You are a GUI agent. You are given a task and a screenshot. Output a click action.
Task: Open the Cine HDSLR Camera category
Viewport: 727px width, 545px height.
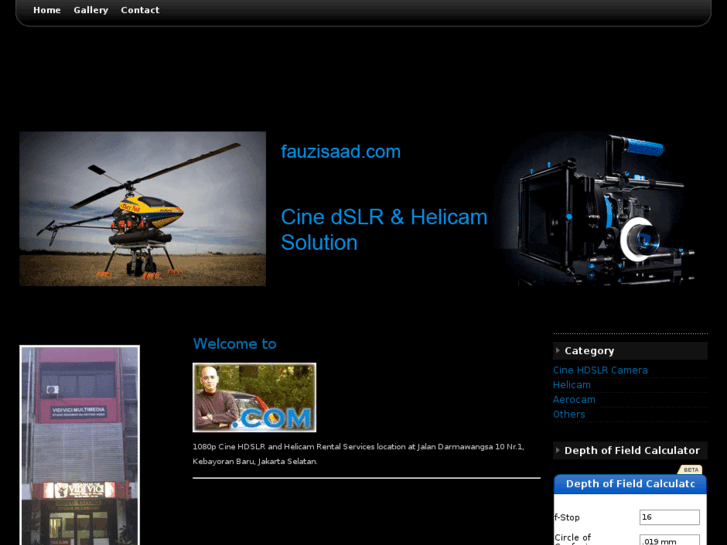click(600, 370)
